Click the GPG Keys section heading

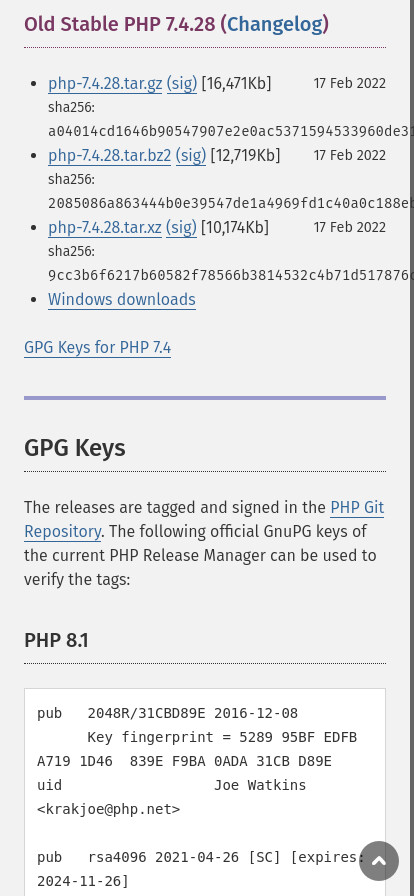coord(75,447)
